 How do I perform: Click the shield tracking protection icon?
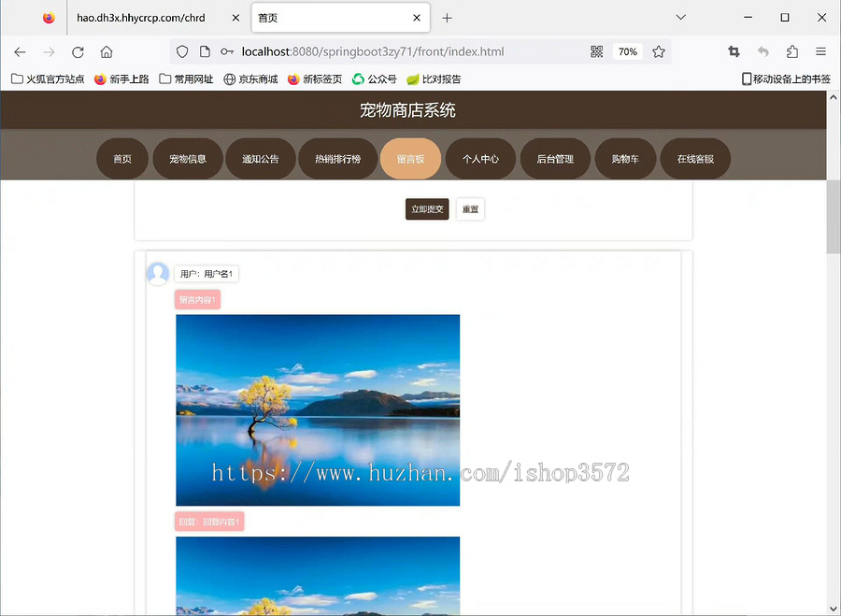point(182,51)
